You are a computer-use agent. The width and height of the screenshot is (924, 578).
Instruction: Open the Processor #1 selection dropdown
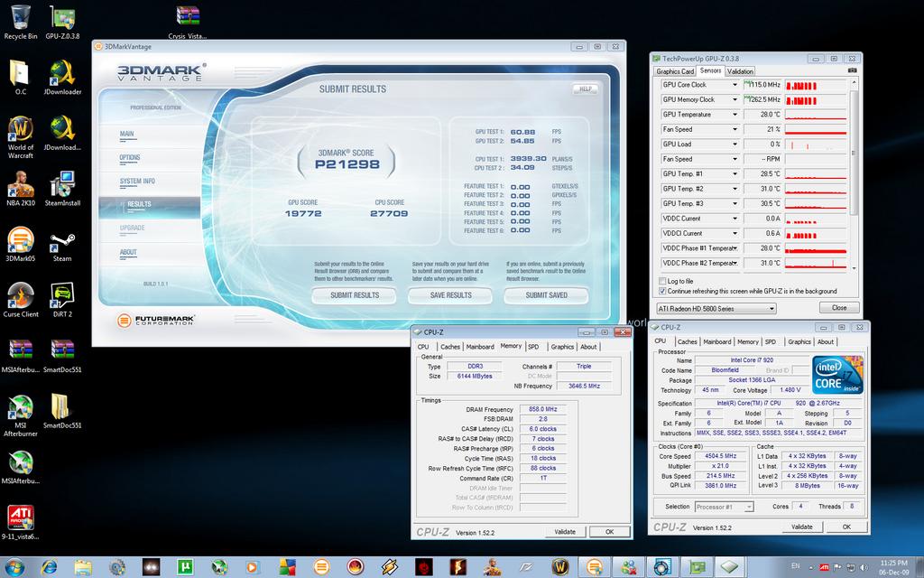point(725,507)
